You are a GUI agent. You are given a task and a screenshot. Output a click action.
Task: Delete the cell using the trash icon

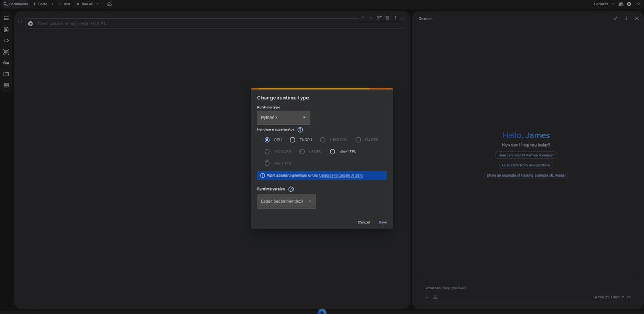387,18
